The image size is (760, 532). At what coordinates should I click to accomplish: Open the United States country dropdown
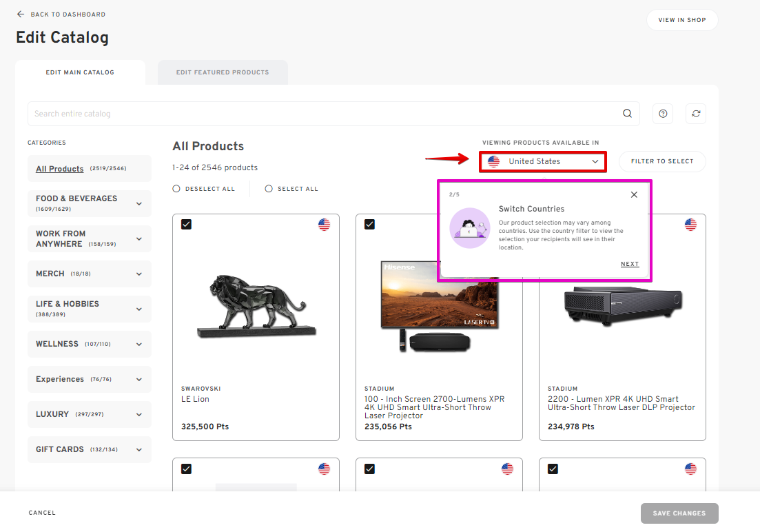(543, 161)
